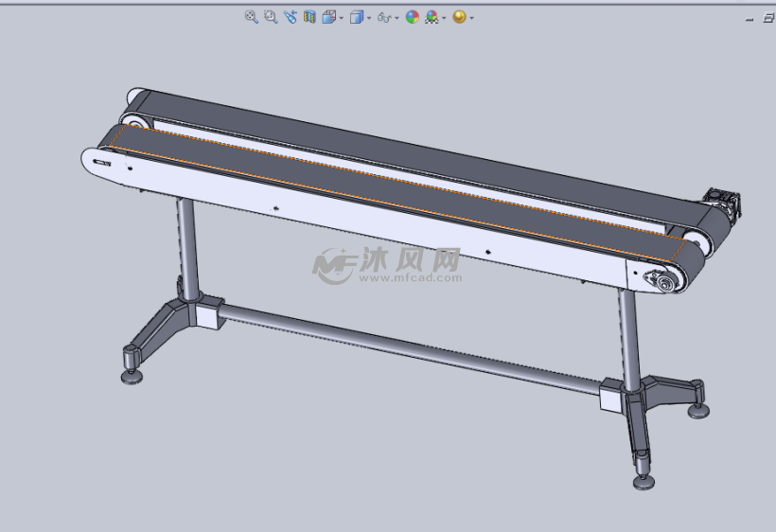This screenshot has height=532, width=776.
Task: Click the Display Style box icon
Action: (357, 17)
